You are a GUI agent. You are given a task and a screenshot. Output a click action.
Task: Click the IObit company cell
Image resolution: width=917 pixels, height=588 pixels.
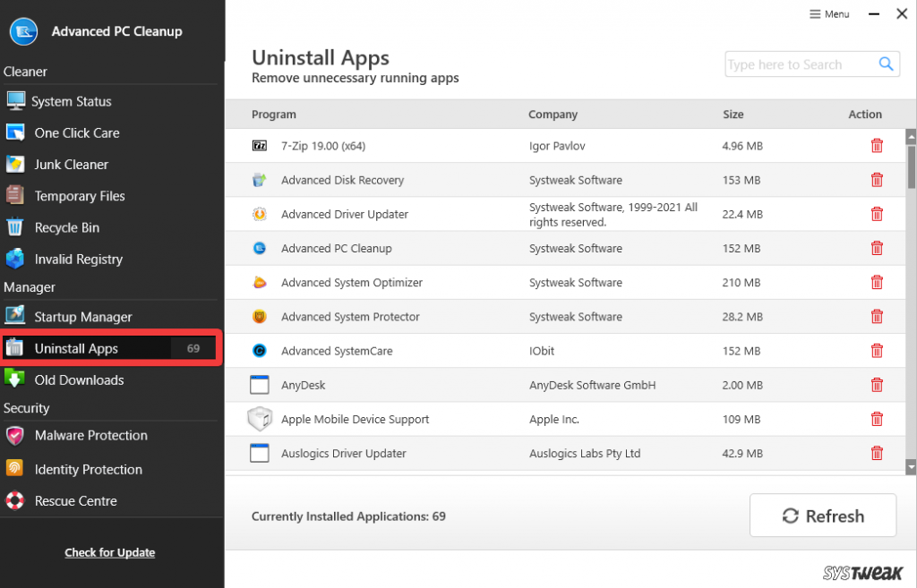(x=542, y=351)
